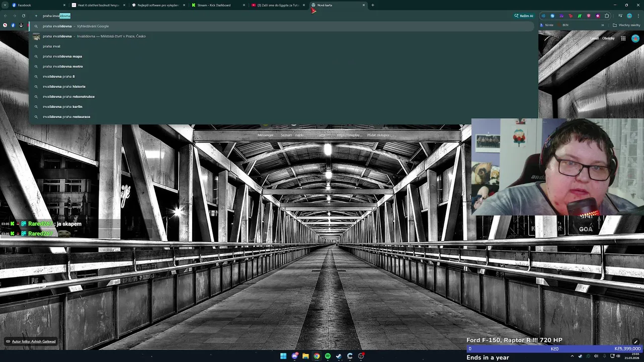Pick suggestion praha invalidovna metro
This screenshot has width=644, height=362.
point(282,66)
